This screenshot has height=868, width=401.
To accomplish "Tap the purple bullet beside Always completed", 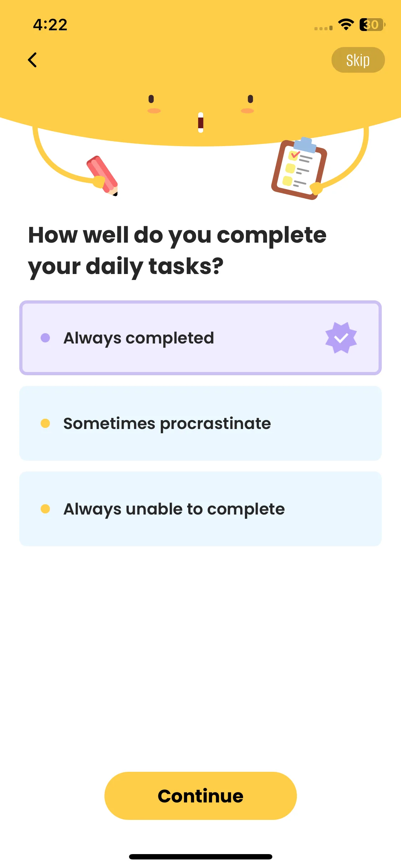I will click(x=45, y=338).
